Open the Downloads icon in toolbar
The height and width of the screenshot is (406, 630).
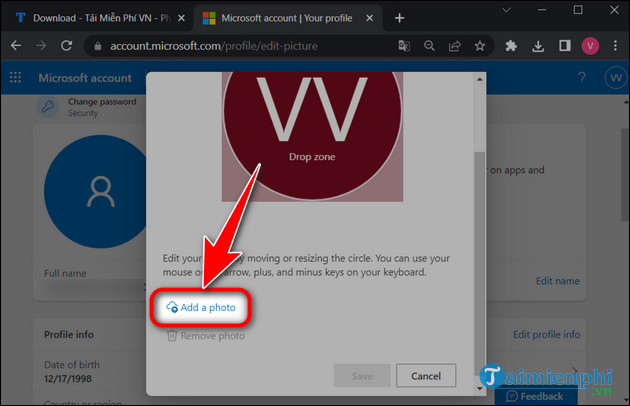click(x=538, y=46)
